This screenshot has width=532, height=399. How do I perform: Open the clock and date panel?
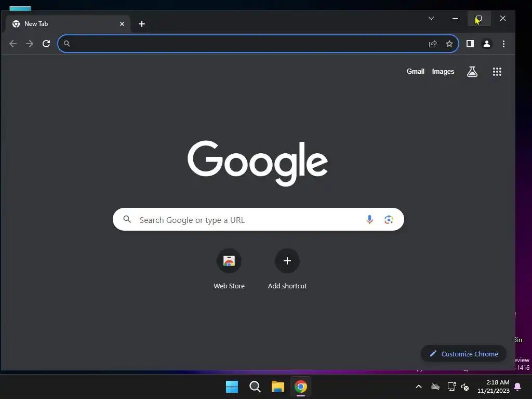(494, 387)
